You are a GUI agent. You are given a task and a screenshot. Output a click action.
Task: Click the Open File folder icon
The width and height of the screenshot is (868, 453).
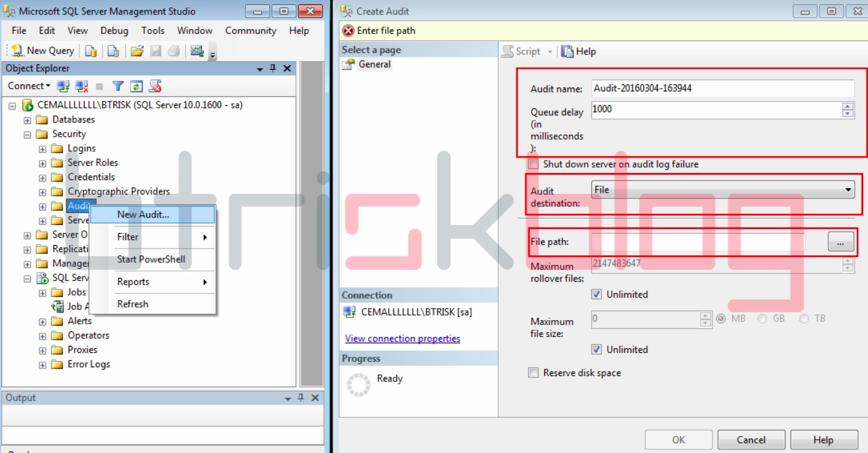point(137,51)
